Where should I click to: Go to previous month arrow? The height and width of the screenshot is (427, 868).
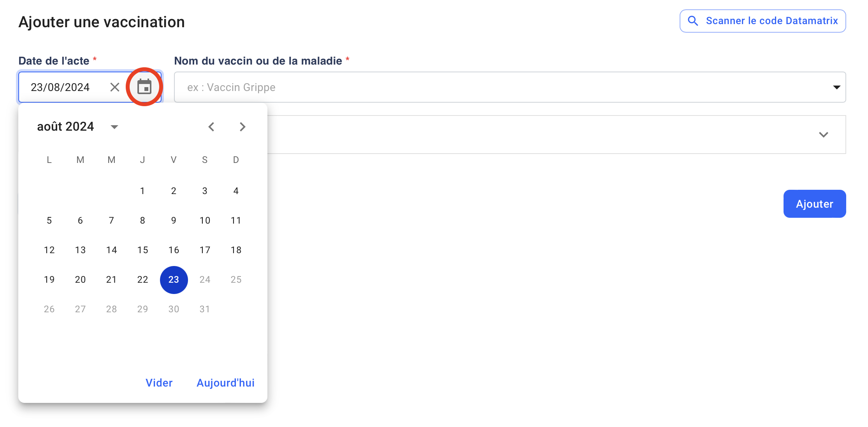point(211,127)
